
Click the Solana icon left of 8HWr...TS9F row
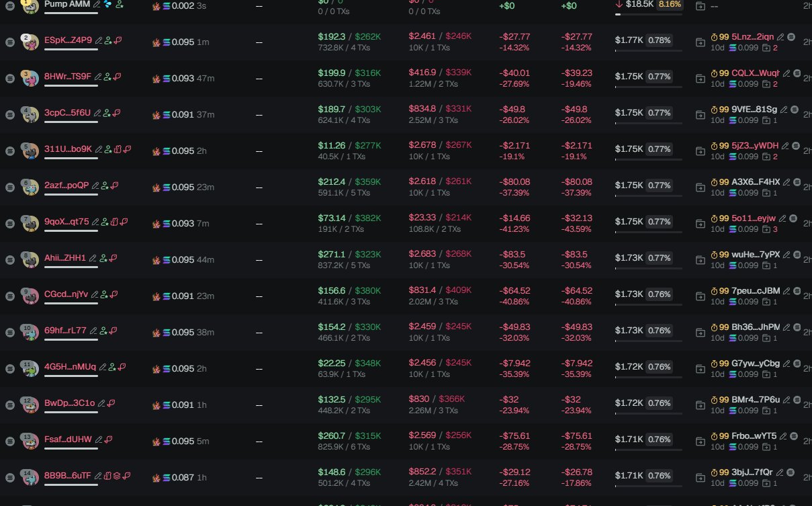(x=9, y=77)
